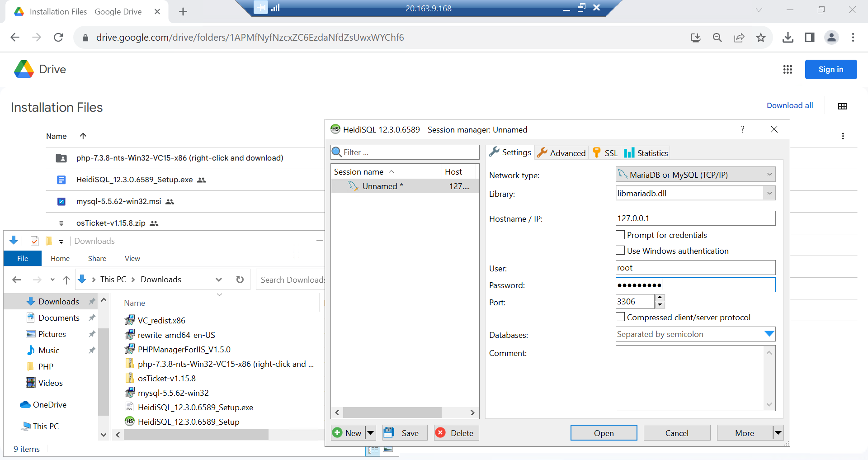Increase the Port value with the up stepper
The image size is (868, 460).
click(x=660, y=299)
